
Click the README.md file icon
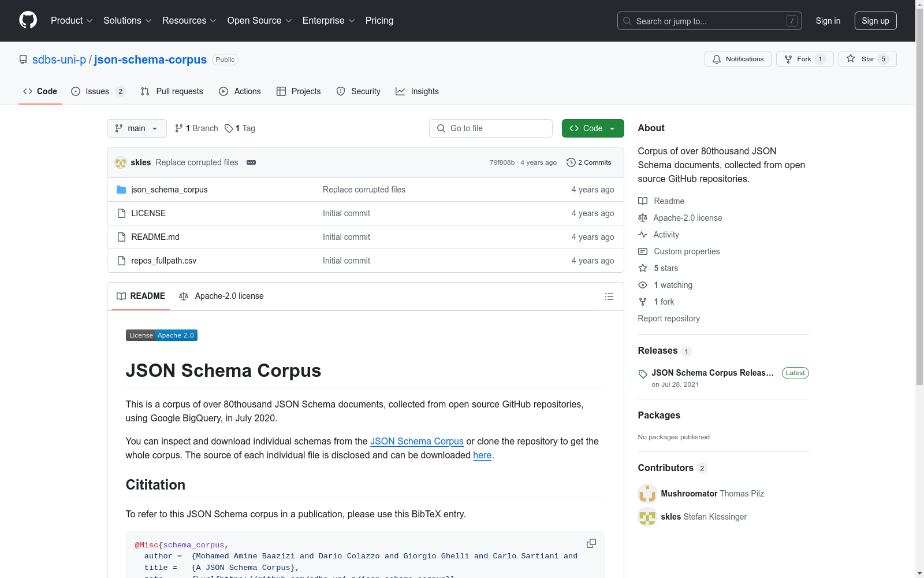click(x=121, y=237)
